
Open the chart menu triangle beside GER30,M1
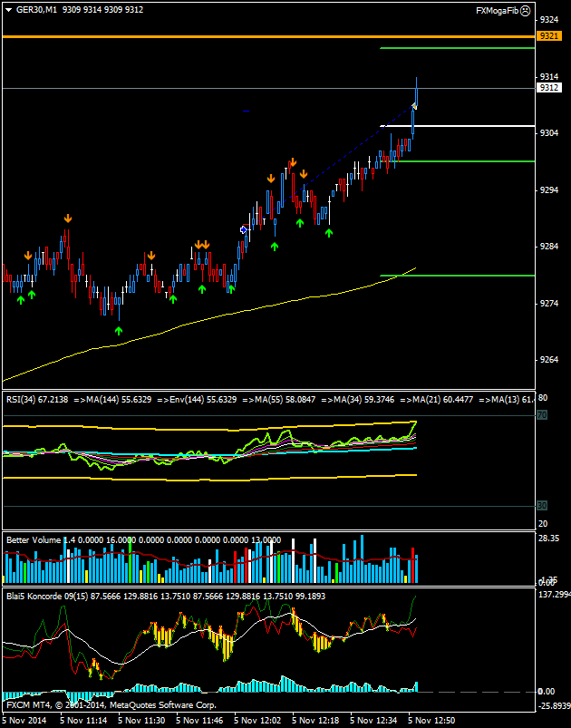click(x=8, y=10)
